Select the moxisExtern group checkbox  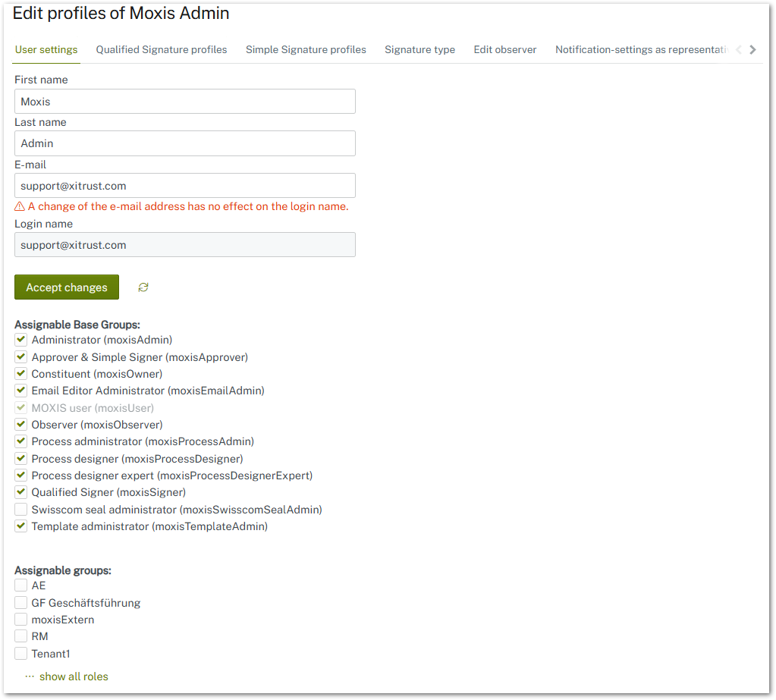(x=21, y=620)
